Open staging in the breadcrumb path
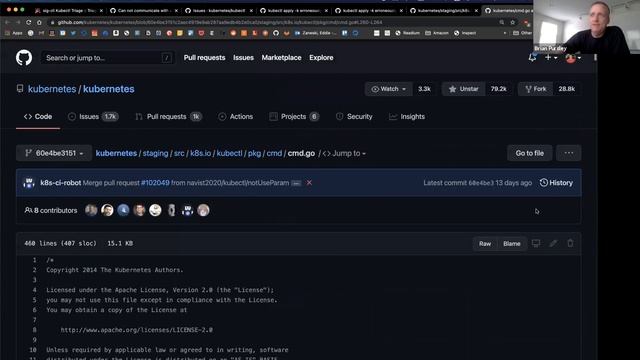The height and width of the screenshot is (360, 640). coord(155,153)
